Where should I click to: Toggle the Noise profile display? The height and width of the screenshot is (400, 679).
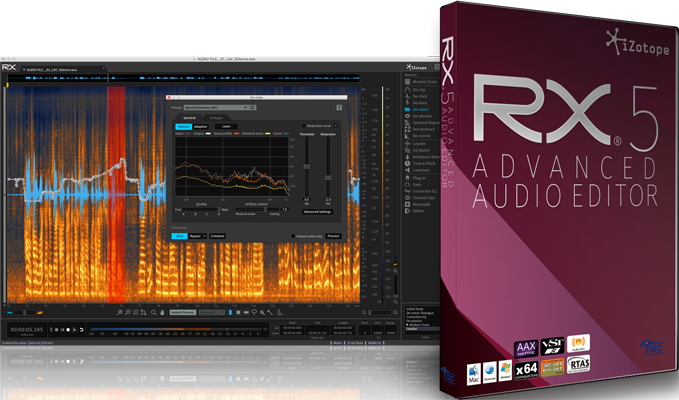(x=236, y=134)
